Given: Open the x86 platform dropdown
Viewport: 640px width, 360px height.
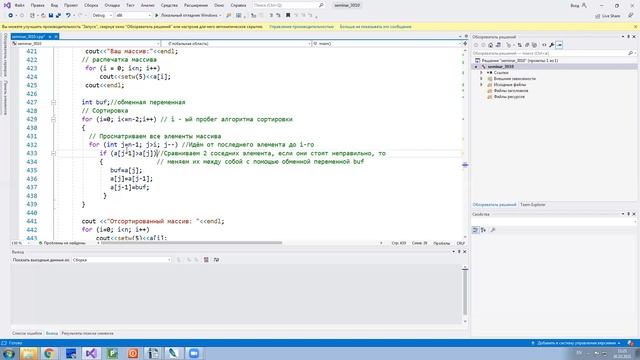Looking at the screenshot, I should click(x=133, y=16).
